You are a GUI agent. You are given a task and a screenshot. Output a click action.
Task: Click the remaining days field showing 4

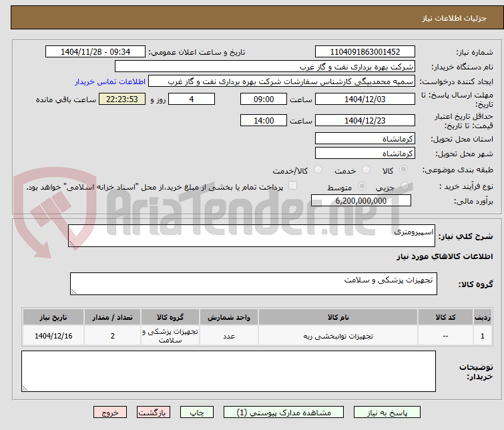coord(192,99)
